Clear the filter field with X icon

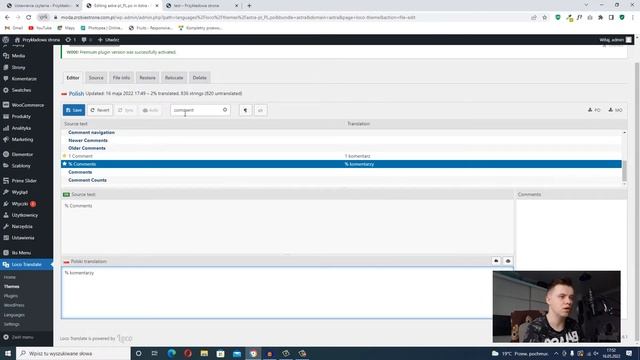(x=225, y=110)
